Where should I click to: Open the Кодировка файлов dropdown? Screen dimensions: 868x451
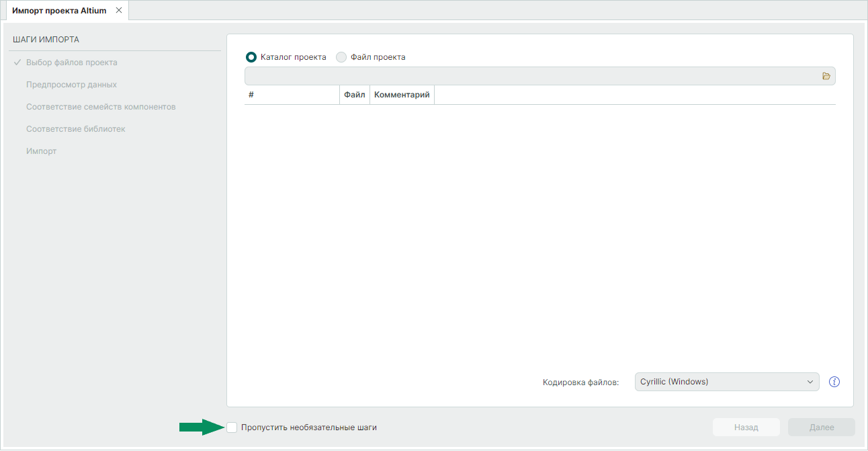727,382
